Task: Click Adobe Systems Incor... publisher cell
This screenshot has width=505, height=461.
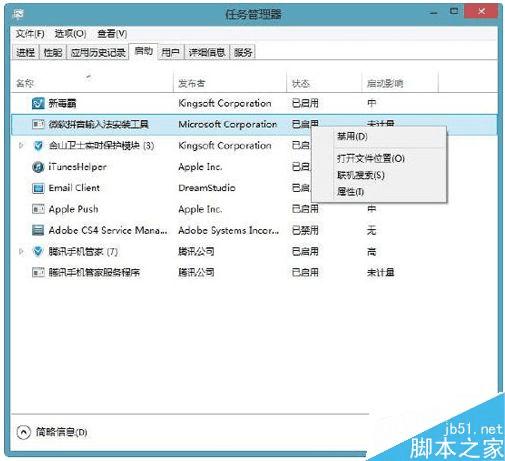Action: (229, 230)
